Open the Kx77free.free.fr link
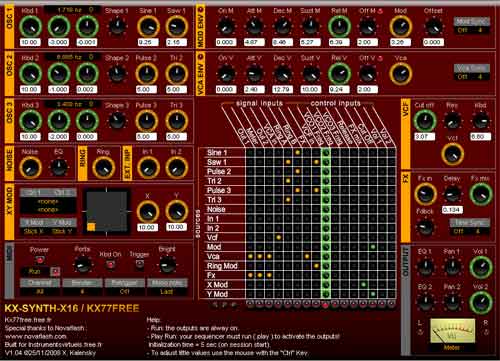The image size is (500, 361). [27, 320]
